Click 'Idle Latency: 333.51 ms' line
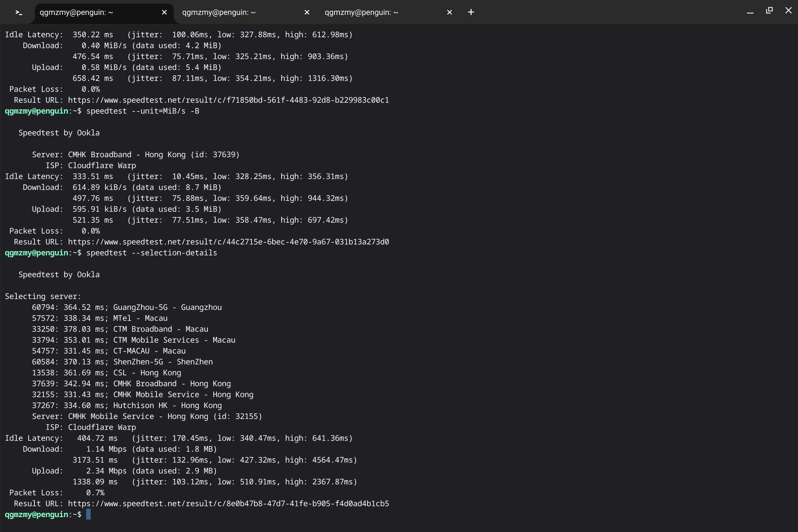 pos(176,176)
